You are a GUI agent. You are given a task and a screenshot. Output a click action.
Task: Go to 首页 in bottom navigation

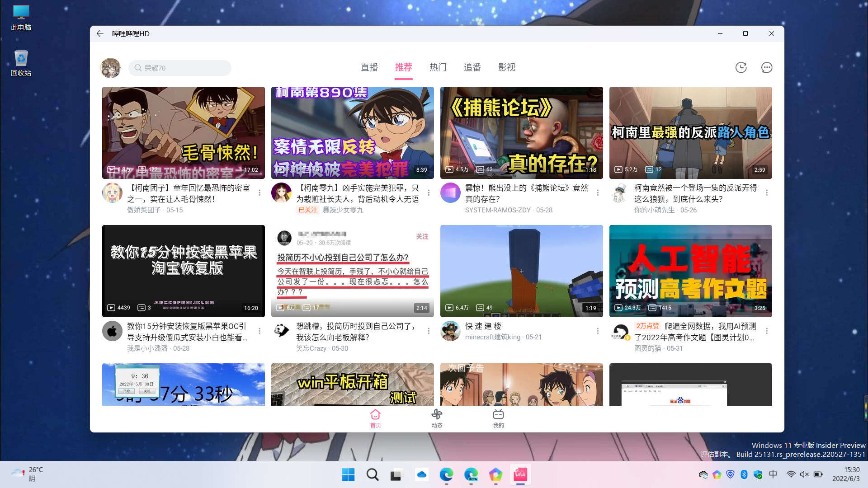[x=376, y=418]
